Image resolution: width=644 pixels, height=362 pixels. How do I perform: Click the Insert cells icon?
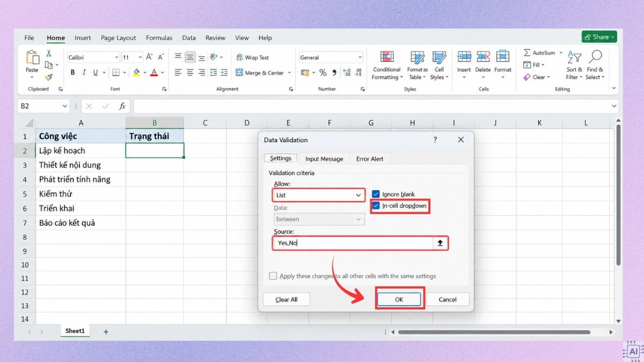464,57
